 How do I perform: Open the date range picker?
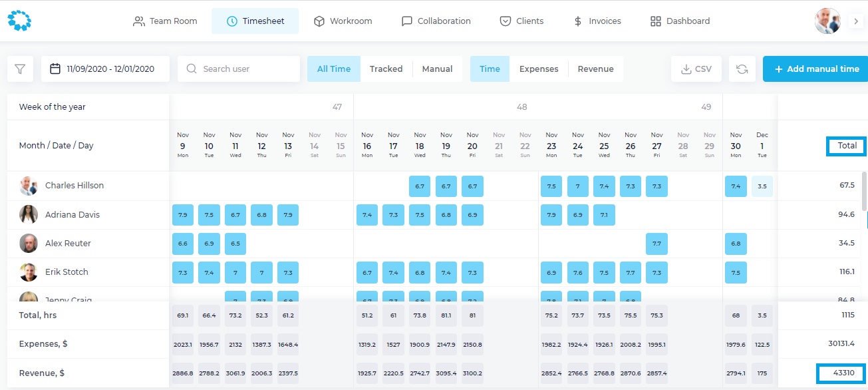(x=105, y=69)
